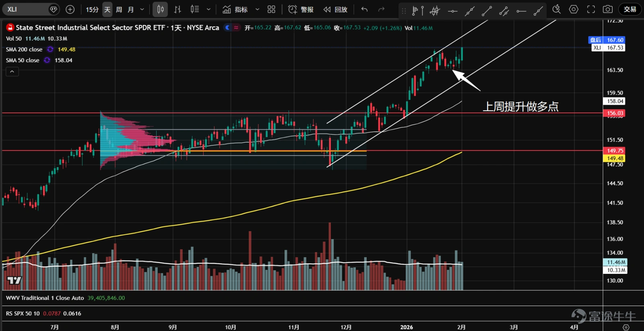
Task: Click the yellow 149.48 SMA price label
Action: tap(614, 158)
